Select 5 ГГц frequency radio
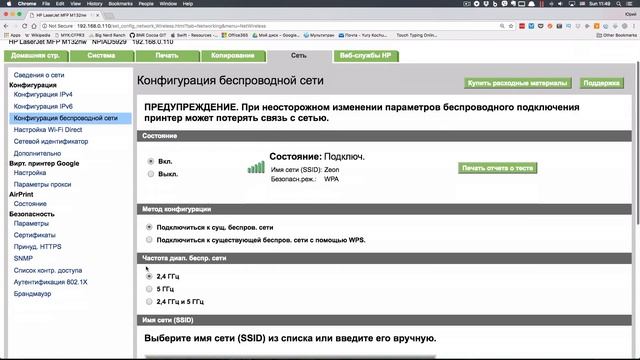 click(x=149, y=289)
